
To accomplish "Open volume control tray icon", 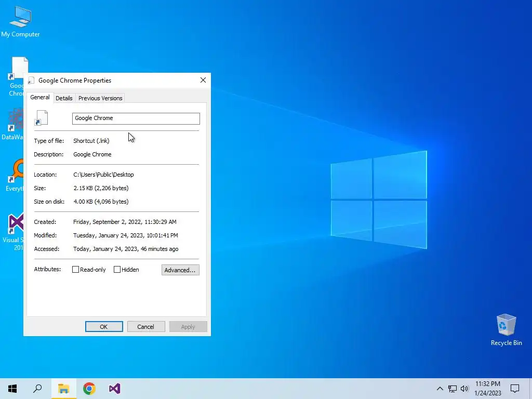I will 464,389.
